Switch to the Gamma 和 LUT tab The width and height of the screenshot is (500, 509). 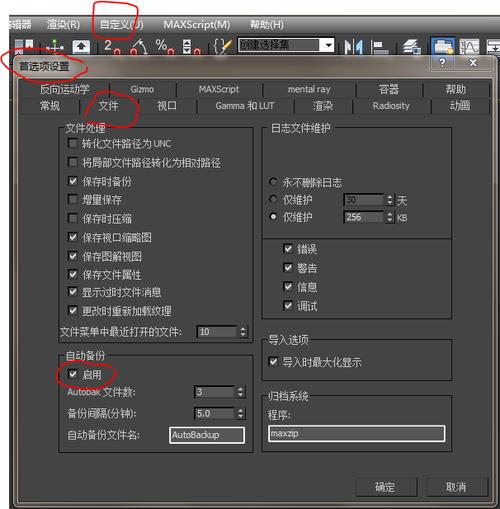245,106
